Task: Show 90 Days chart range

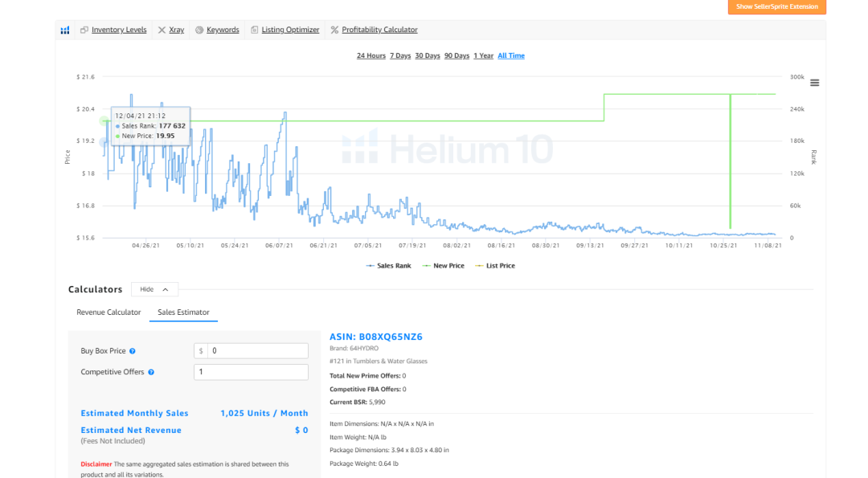Action: 457,55
